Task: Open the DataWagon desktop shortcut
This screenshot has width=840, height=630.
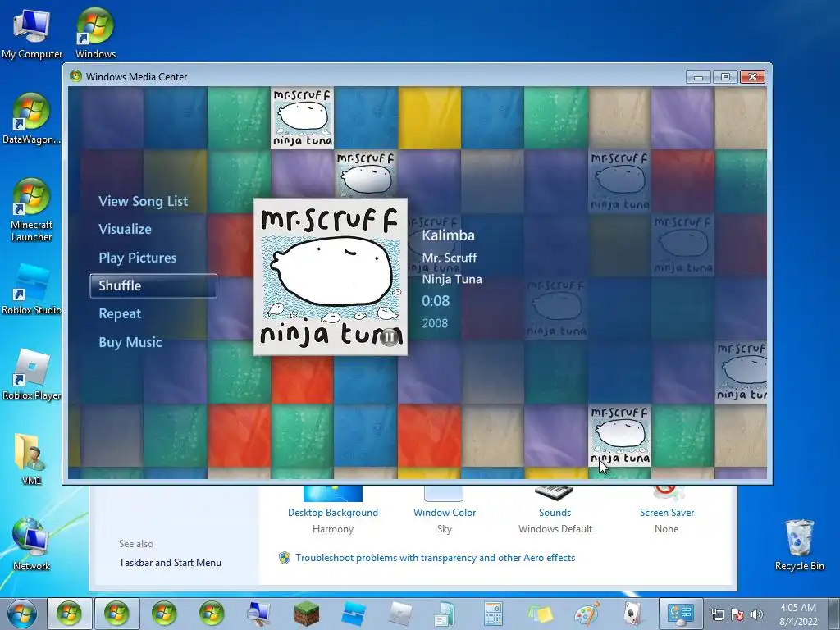Action: [x=31, y=119]
